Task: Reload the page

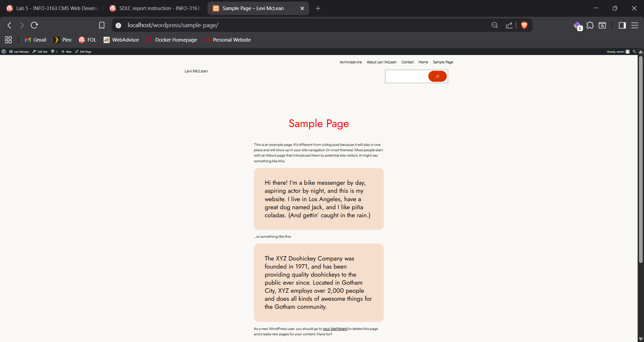Action: pyautogui.click(x=34, y=25)
